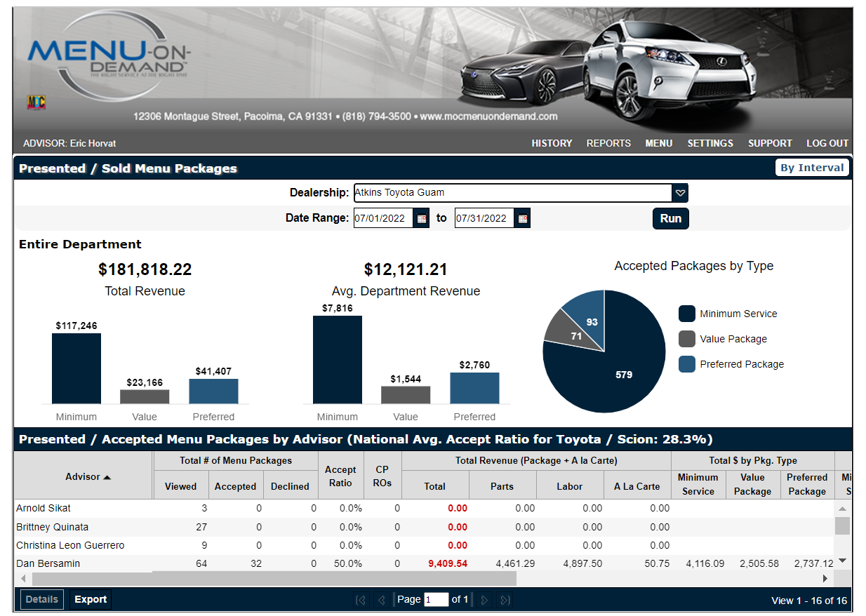
Task: Sort by Declined column header
Action: click(x=290, y=486)
